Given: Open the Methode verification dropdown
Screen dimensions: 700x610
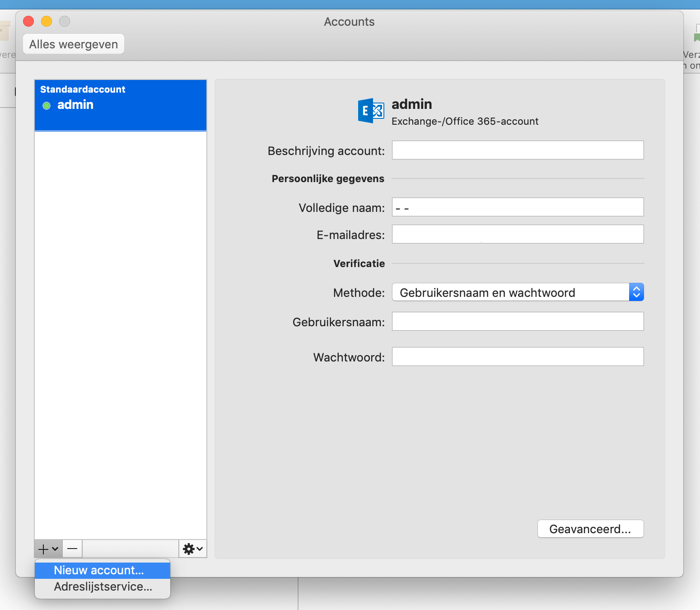Looking at the screenshot, I should 510,292.
